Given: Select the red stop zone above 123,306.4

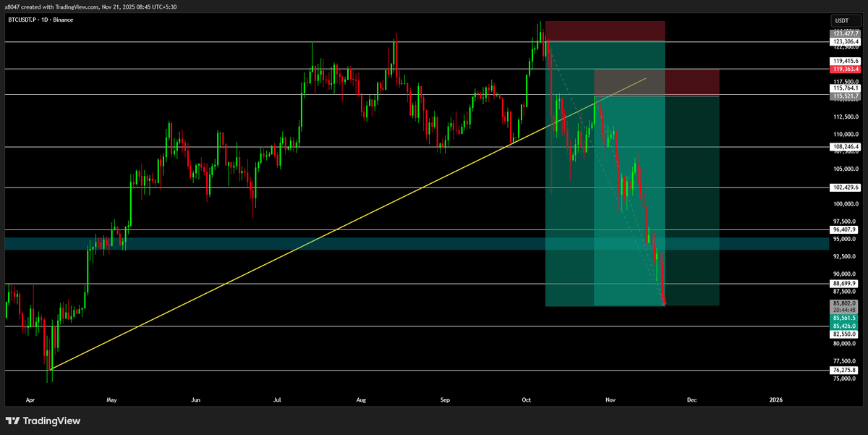Looking at the screenshot, I should (605, 31).
